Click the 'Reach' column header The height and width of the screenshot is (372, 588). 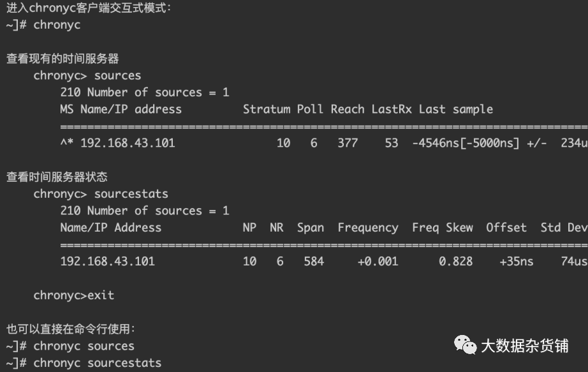pyautogui.click(x=347, y=109)
